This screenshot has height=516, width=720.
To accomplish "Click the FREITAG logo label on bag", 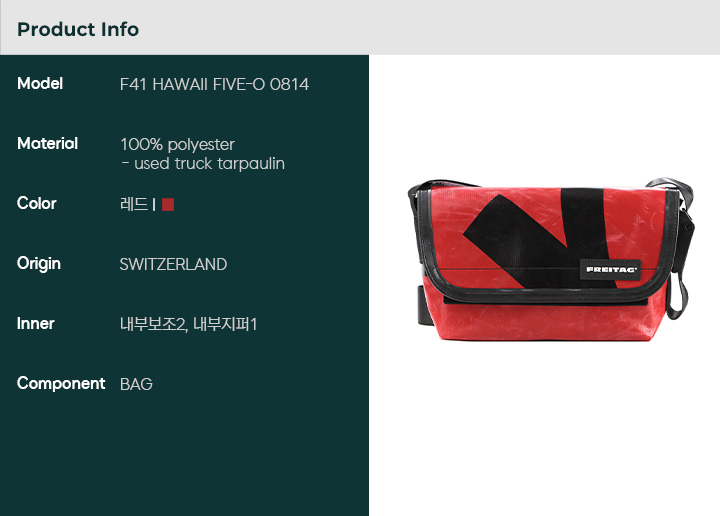I will click(611, 269).
